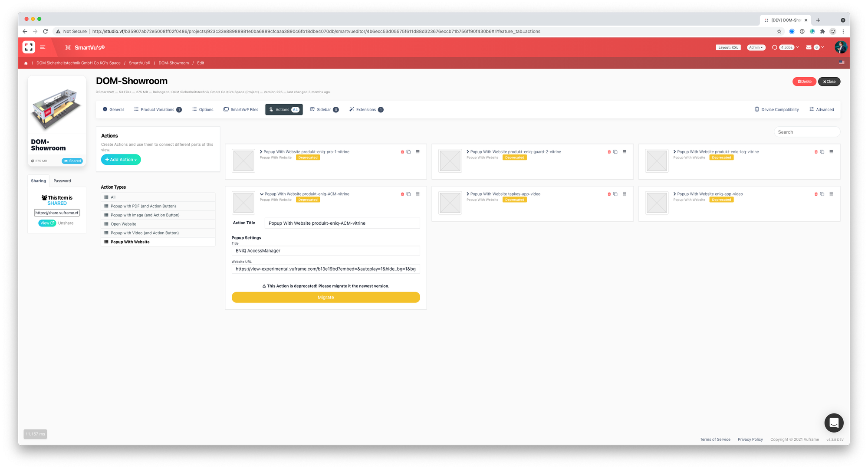Reload the browser page
This screenshot has height=469, width=868.
45,31
